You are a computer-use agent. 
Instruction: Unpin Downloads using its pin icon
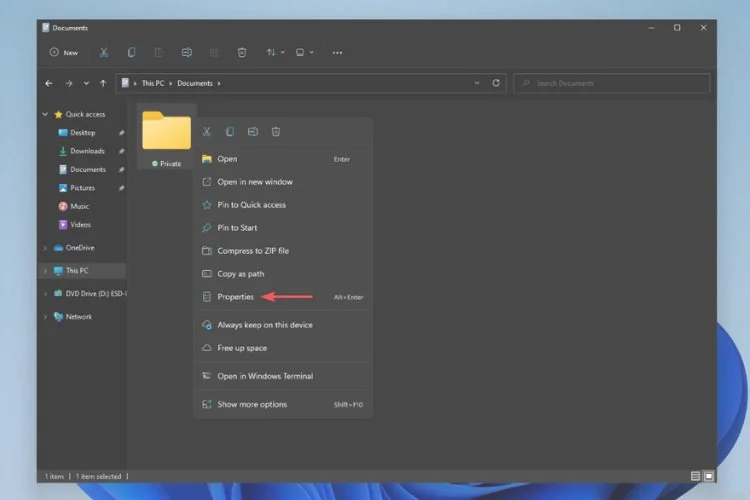[x=121, y=151]
